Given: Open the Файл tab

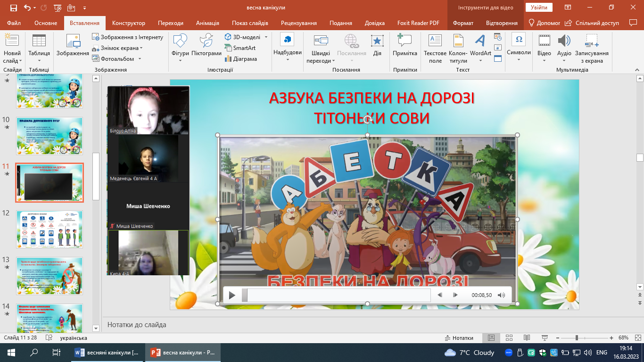Looking at the screenshot, I should point(14,23).
